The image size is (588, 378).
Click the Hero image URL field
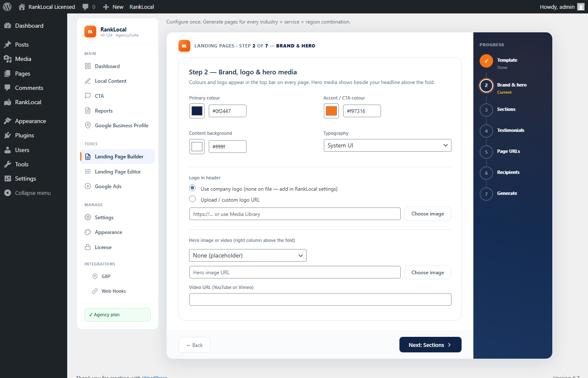(295, 272)
